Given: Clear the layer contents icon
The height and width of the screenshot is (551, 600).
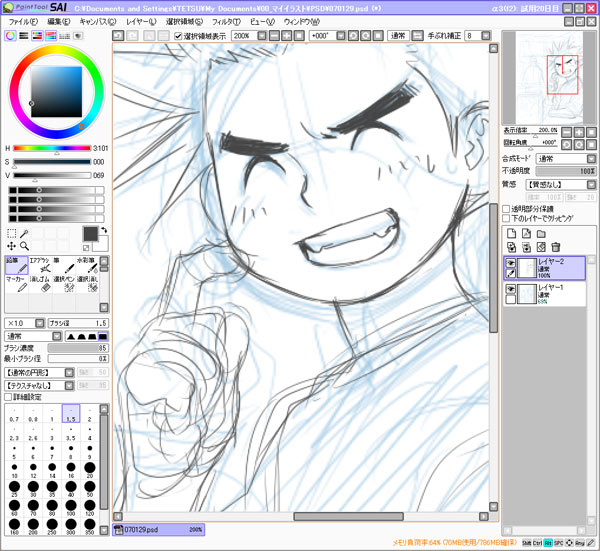Looking at the screenshot, I should 541,247.
